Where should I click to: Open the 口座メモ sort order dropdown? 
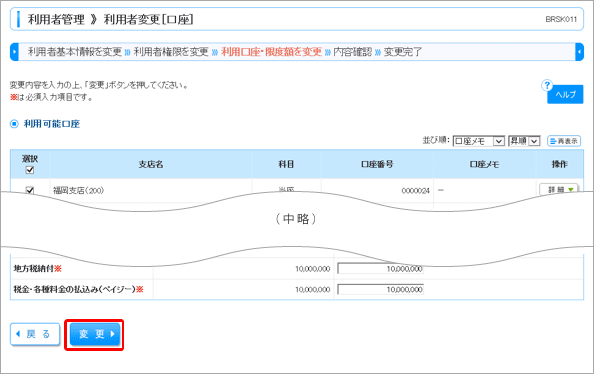click(478, 141)
